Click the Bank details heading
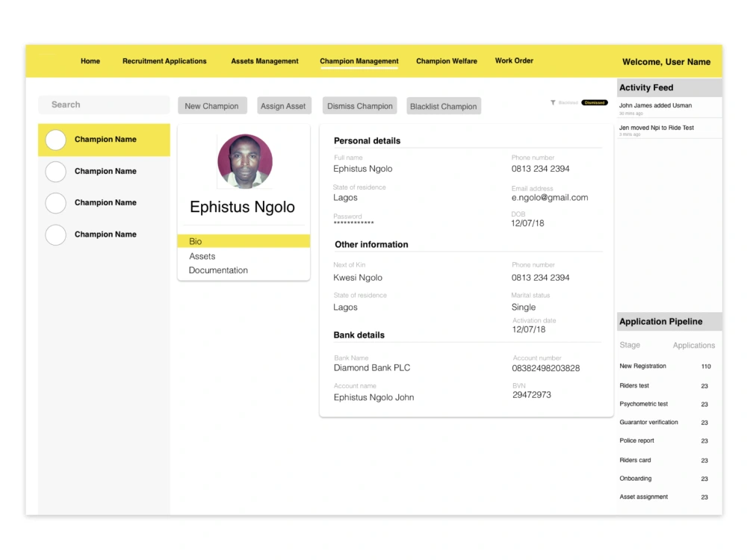 point(359,335)
